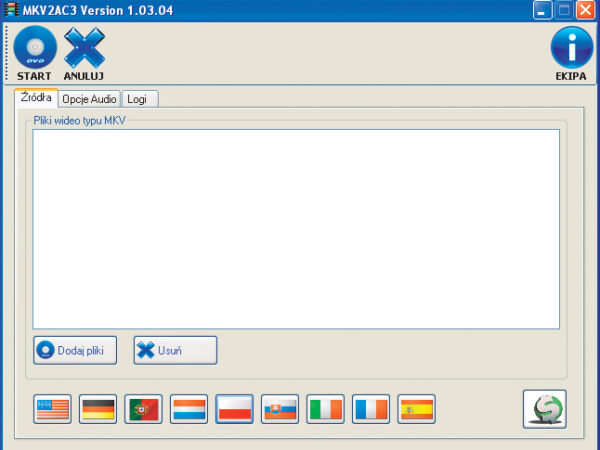Choose the Slovak flag language button
Viewport: 600px width, 450px height.
(280, 409)
